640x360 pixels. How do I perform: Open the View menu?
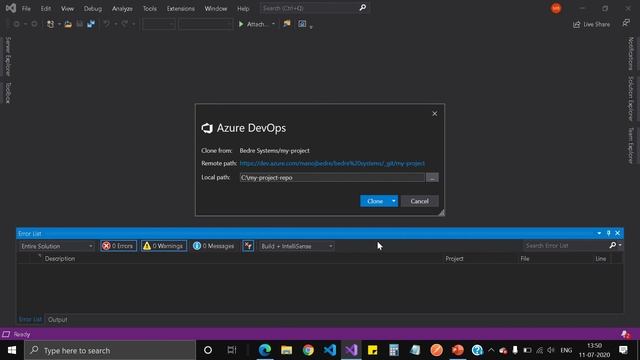point(67,8)
